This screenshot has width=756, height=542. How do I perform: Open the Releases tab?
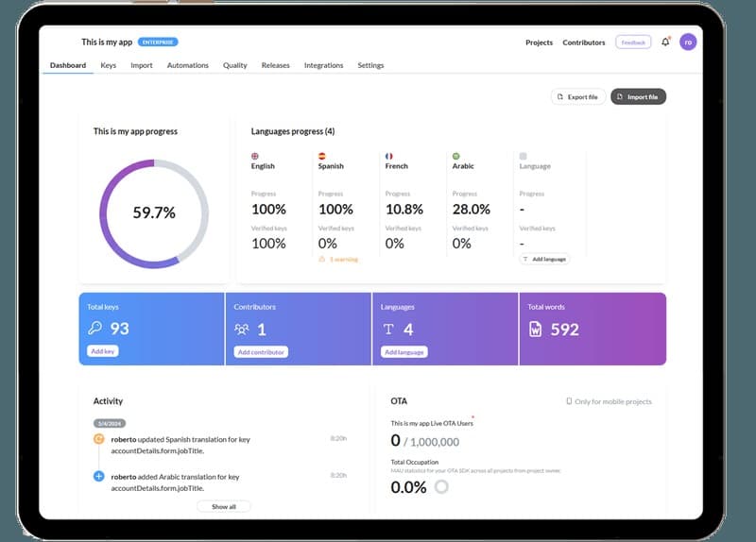coord(275,65)
